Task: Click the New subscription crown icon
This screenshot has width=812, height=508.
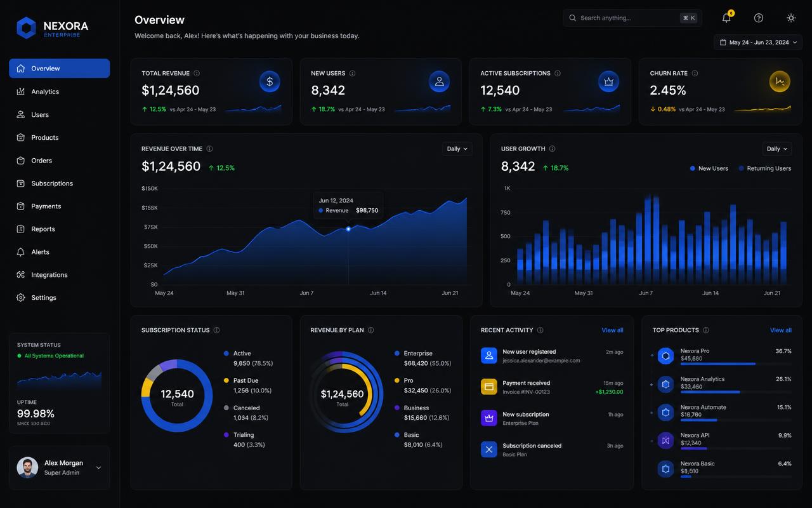Action: 489,418
